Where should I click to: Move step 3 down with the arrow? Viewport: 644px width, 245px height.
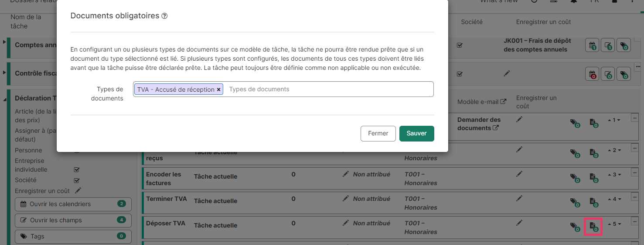pyautogui.click(x=619, y=175)
